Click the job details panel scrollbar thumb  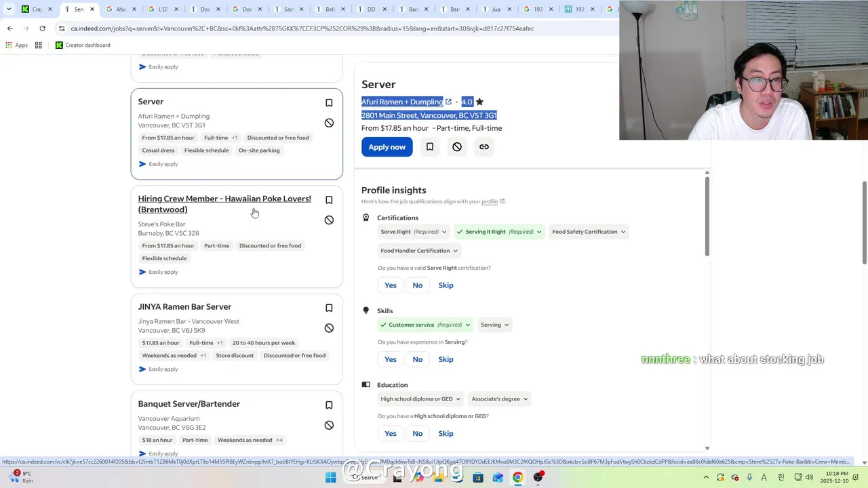pyautogui.click(x=707, y=217)
